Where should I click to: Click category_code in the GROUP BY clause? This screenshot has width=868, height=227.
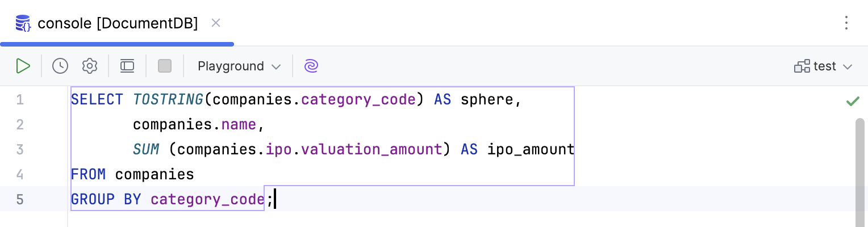[207, 200]
